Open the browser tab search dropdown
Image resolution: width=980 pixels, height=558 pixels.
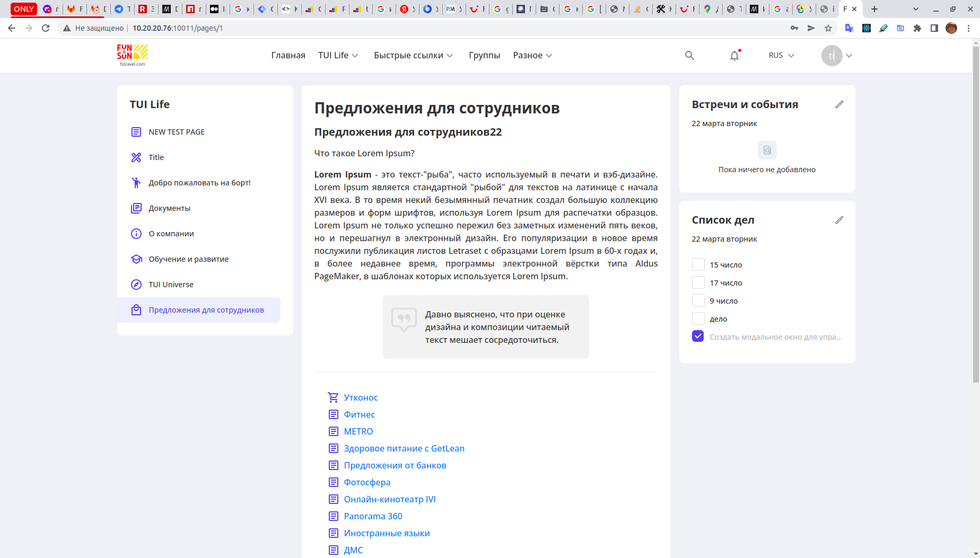[x=915, y=9]
